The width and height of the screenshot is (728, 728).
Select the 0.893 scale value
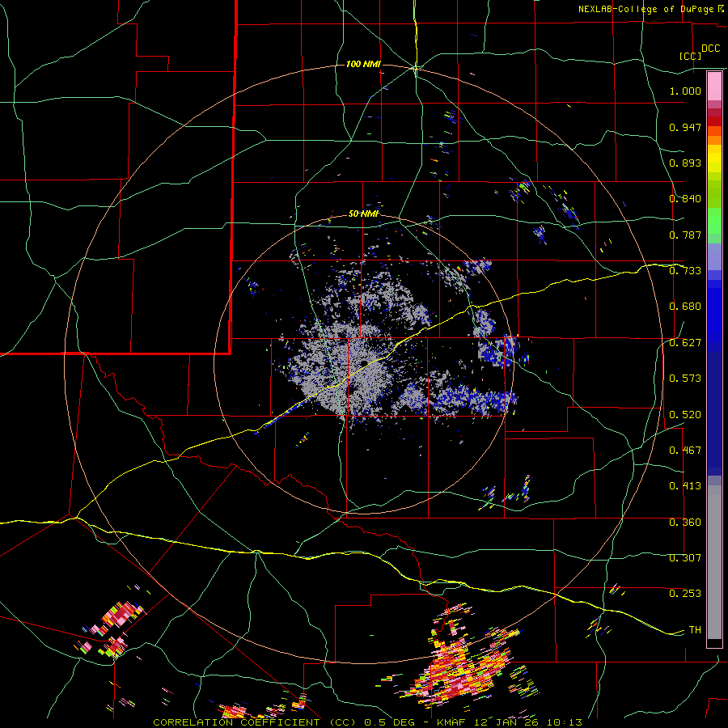(x=685, y=163)
